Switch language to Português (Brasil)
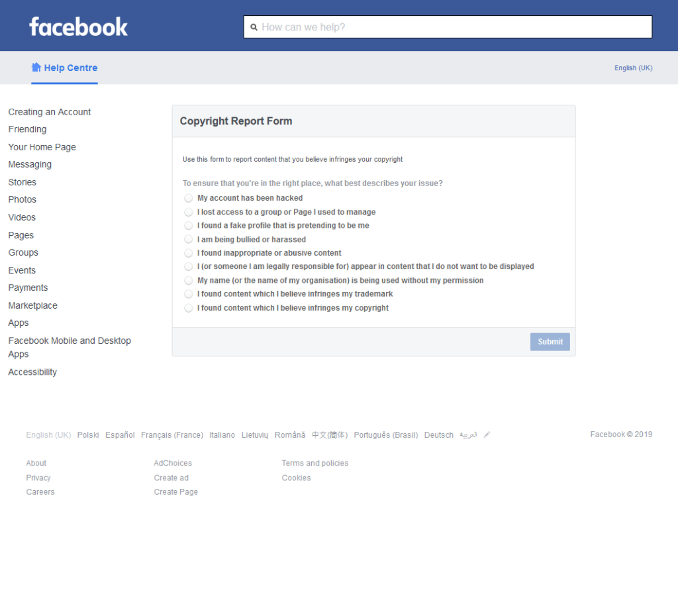Image resolution: width=678 pixels, height=616 pixels. 386,435
